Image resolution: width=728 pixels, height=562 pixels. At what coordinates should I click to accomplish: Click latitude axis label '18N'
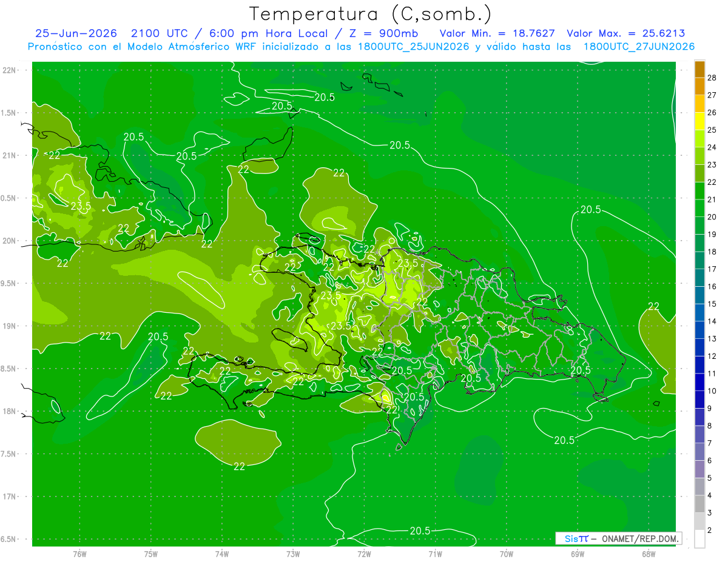coord(9,411)
